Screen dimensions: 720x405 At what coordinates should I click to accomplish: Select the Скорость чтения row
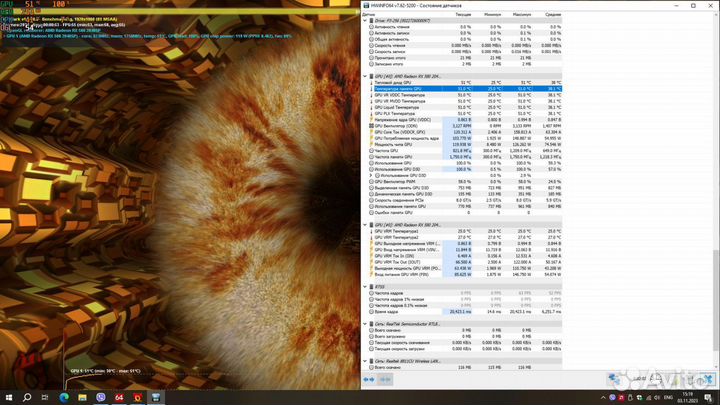pyautogui.click(x=465, y=45)
